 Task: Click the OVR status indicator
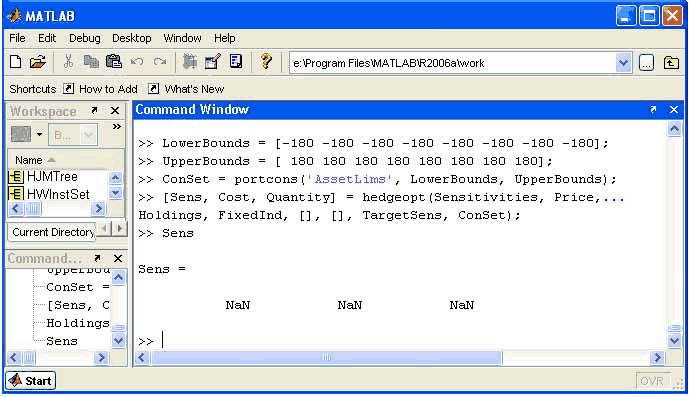[x=652, y=381]
